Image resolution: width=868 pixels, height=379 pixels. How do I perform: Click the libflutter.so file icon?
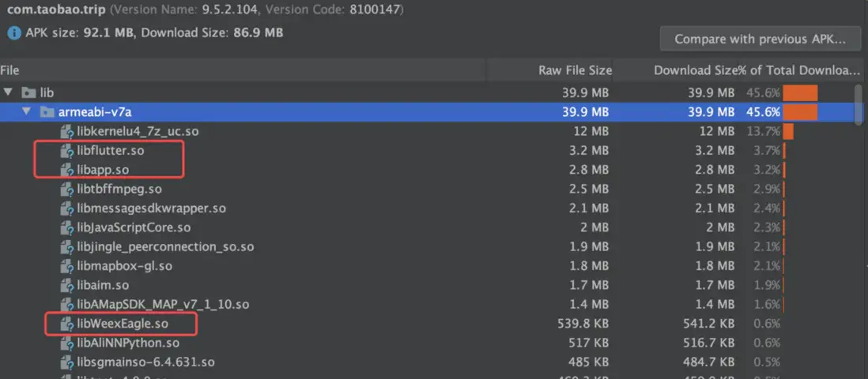coord(68,150)
